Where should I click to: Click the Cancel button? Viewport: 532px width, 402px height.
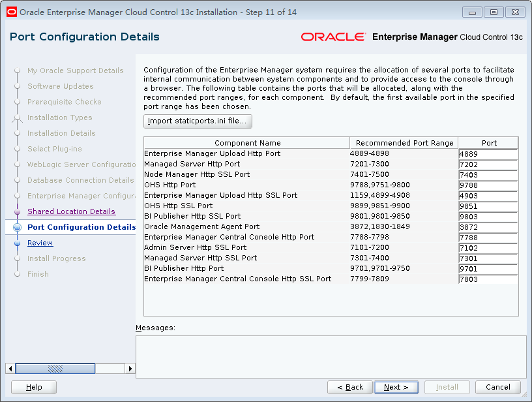(x=498, y=387)
